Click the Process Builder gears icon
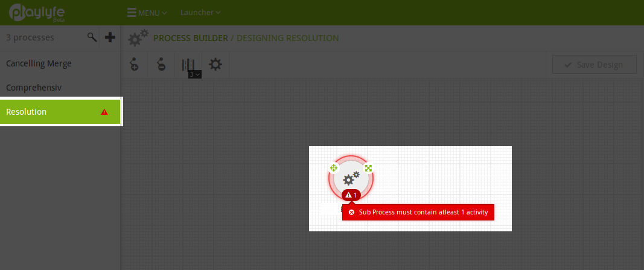This screenshot has height=270, width=644. pyautogui.click(x=138, y=38)
